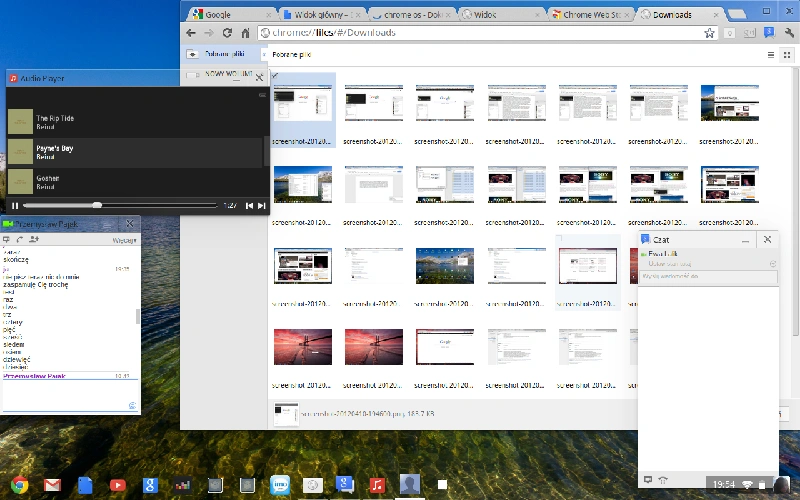
Task: Reload the Downloads page
Action: point(227,33)
